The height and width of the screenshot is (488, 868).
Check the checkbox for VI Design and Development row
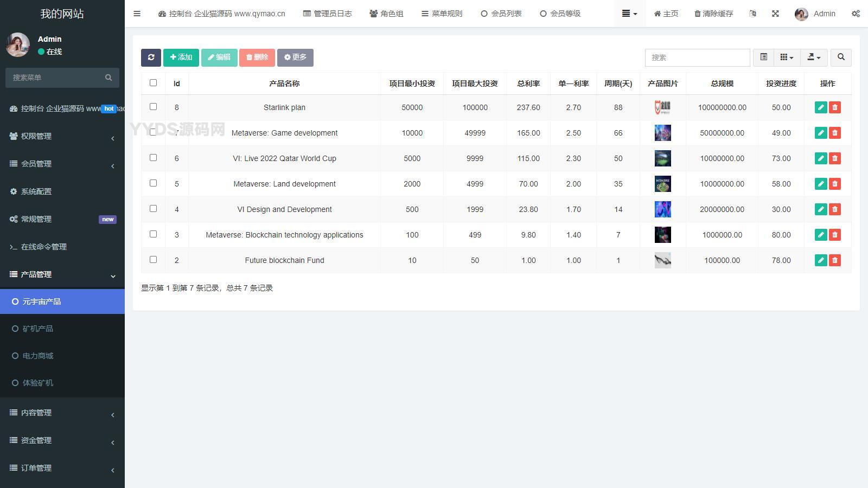[154, 208]
